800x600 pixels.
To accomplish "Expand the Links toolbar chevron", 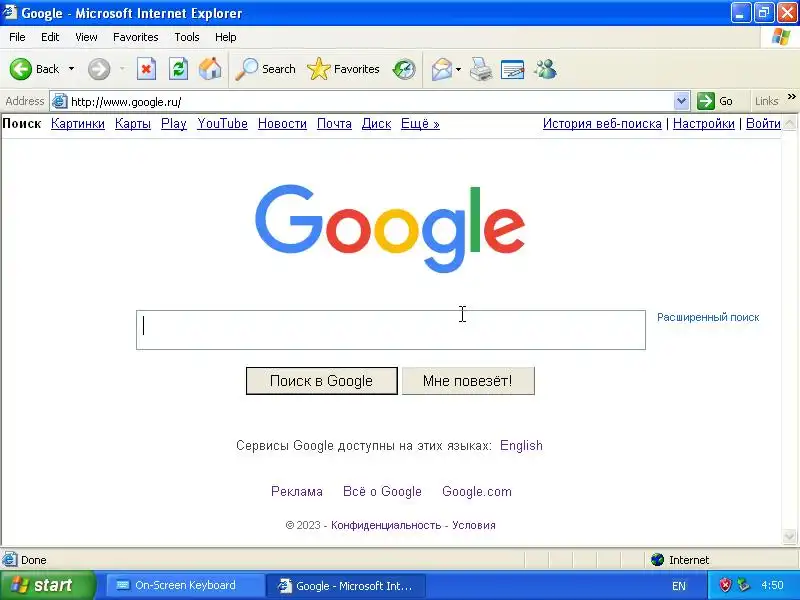I will click(791, 96).
